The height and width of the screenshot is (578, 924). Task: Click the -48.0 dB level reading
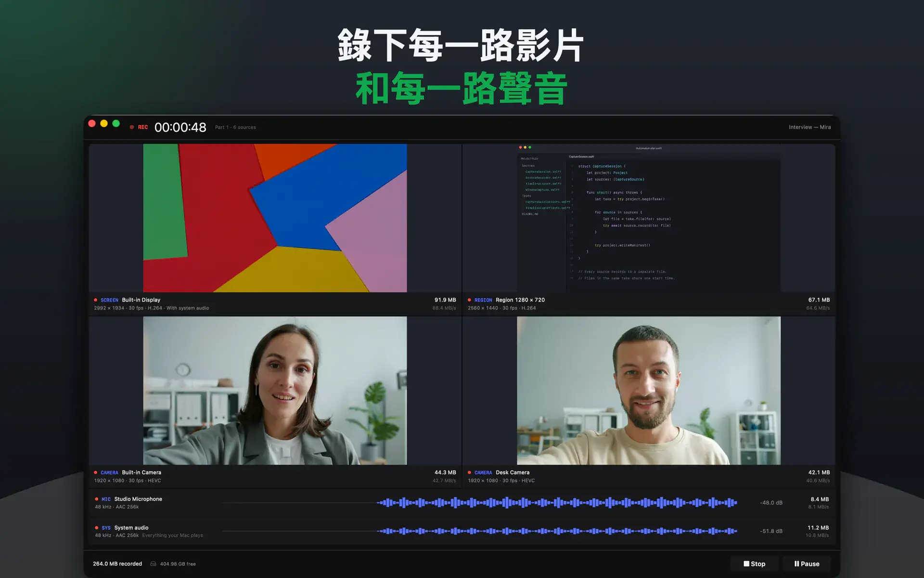[x=771, y=502]
